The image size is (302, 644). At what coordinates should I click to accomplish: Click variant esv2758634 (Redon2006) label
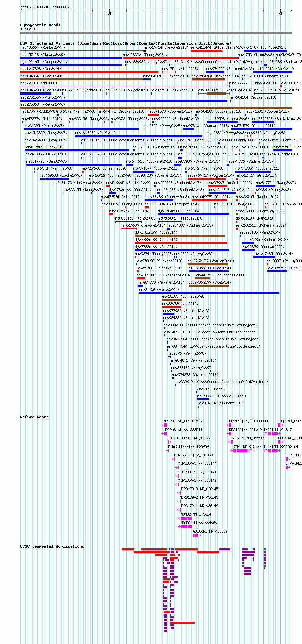[x=42, y=104]
